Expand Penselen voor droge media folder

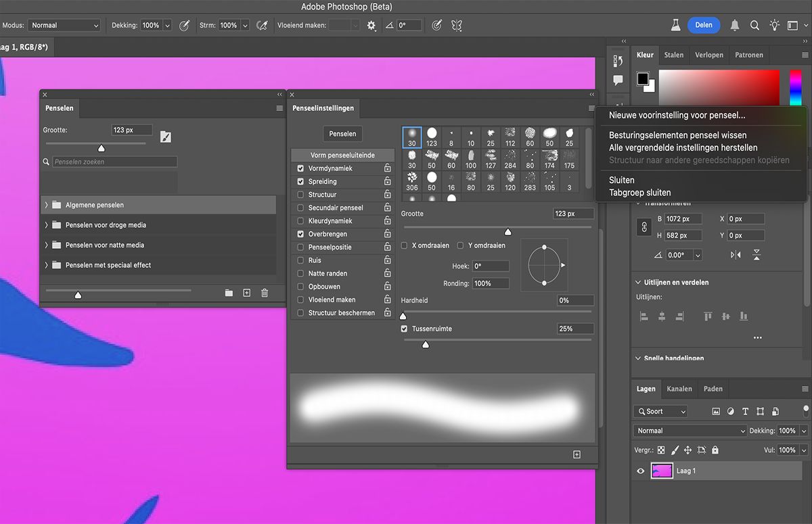tap(46, 225)
